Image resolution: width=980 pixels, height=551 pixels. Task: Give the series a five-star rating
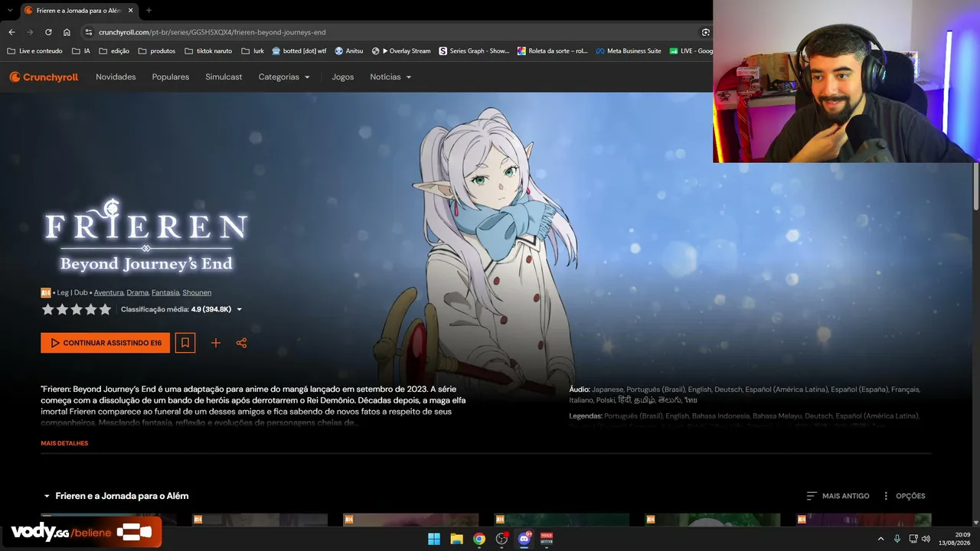(x=105, y=309)
